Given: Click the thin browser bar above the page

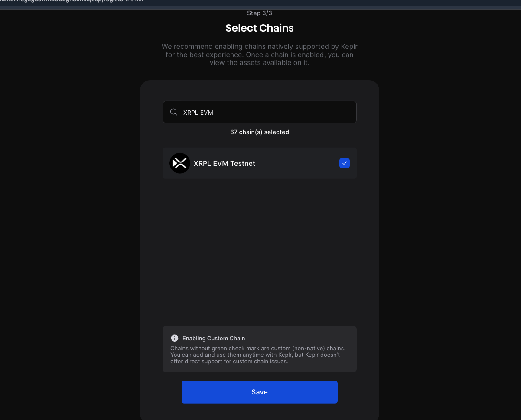Looking at the screenshot, I should coord(260,8).
